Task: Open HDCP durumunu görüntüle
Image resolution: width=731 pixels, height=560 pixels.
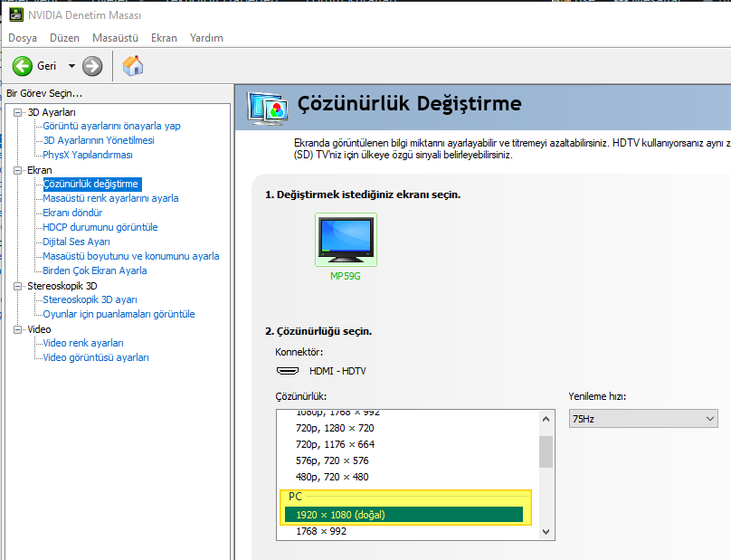Action: click(100, 227)
